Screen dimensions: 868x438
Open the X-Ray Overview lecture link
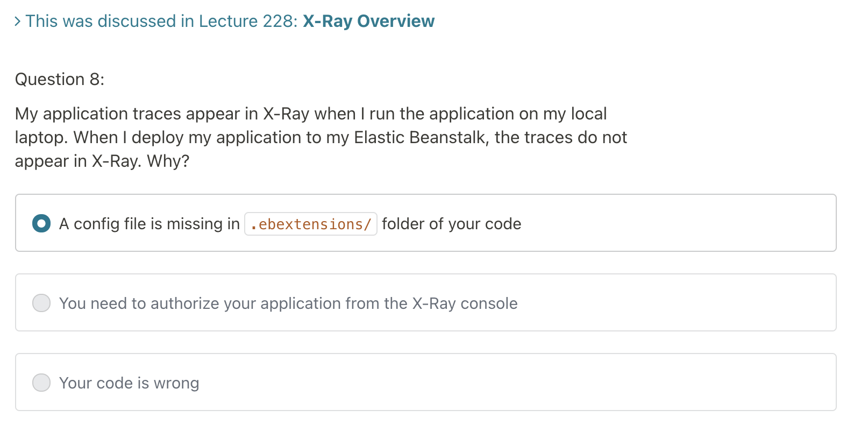click(x=368, y=21)
